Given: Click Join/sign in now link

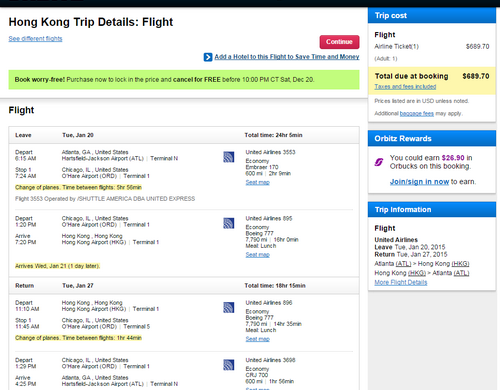Looking at the screenshot, I should tap(419, 182).
